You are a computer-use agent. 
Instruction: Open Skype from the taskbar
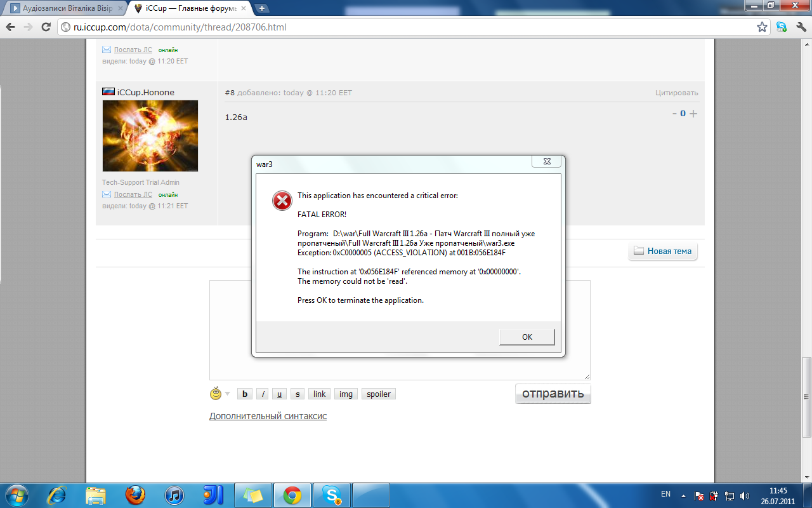click(x=332, y=495)
